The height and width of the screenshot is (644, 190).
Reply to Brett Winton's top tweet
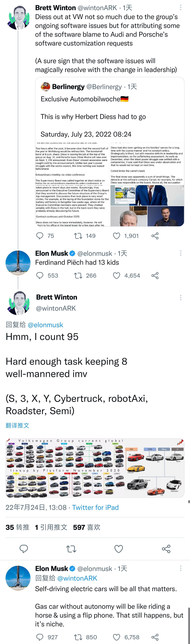pos(40,236)
